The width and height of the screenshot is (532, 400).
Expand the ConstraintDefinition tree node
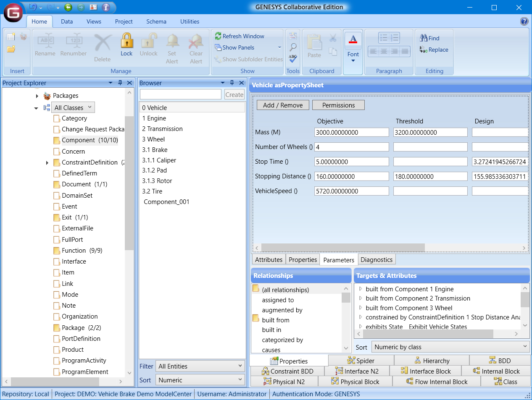[x=47, y=162]
